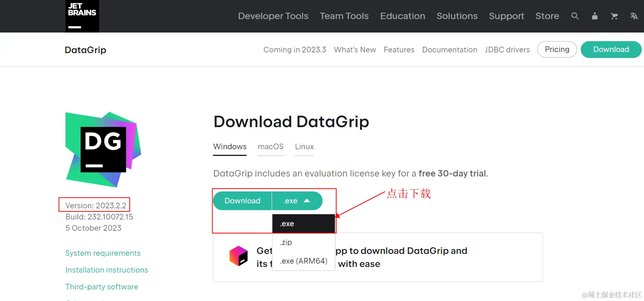The width and height of the screenshot is (644, 301).
Task: Open the JDBC drivers page
Action: pyautogui.click(x=507, y=50)
